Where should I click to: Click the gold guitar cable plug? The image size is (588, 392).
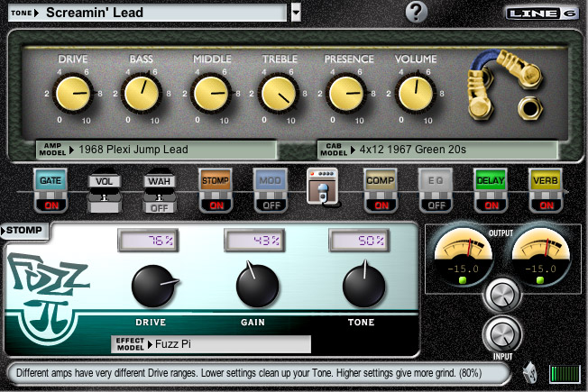coord(504,84)
